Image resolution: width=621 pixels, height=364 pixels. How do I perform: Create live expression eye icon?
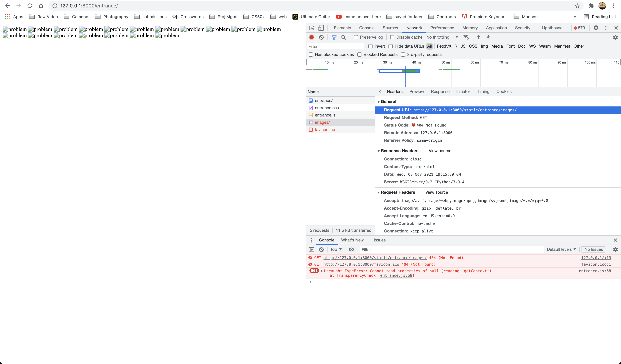[x=351, y=249]
